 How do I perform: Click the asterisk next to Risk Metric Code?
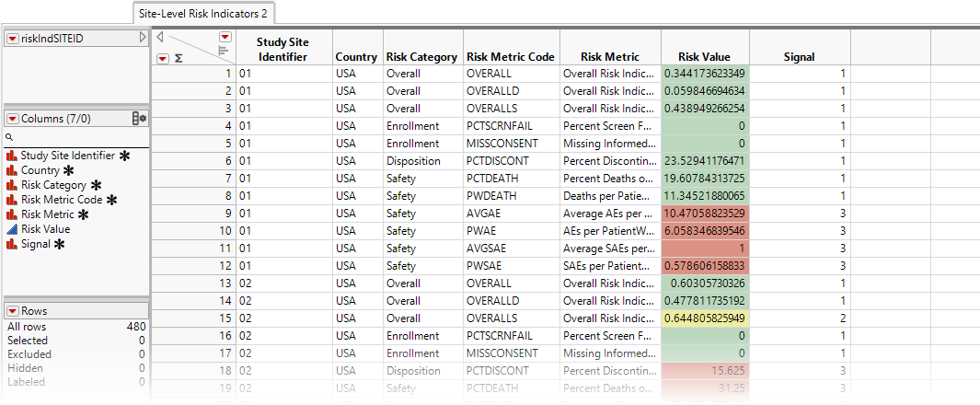pyautogui.click(x=111, y=200)
